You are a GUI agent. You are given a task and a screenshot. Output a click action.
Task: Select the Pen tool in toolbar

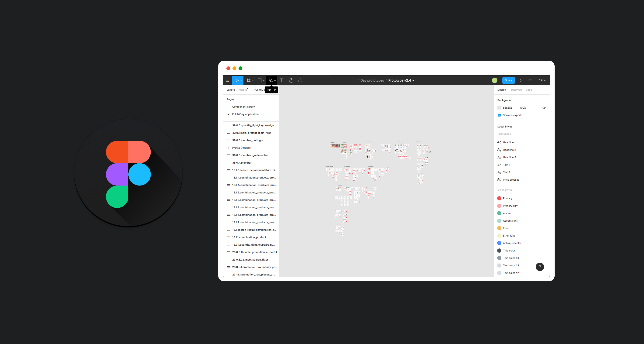271,80
